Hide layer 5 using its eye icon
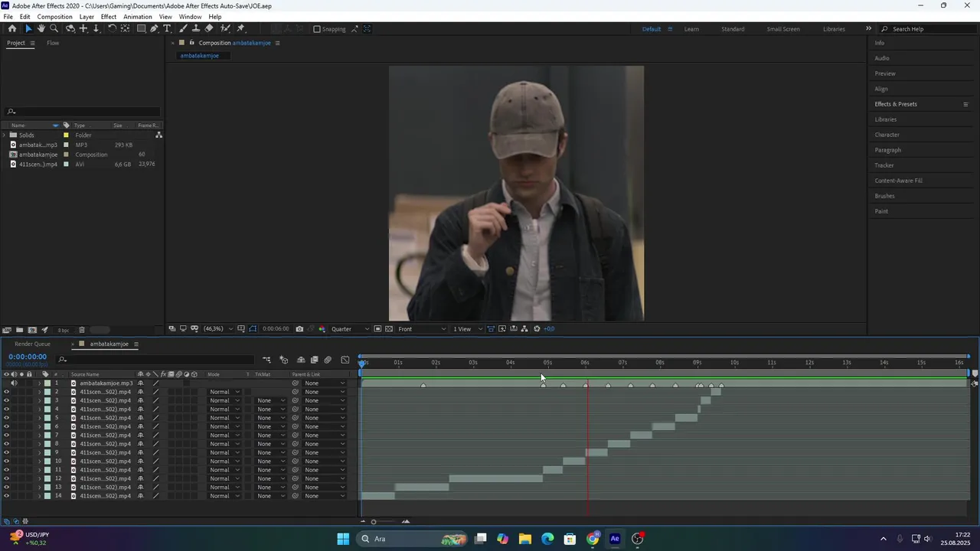Screen dimensions: 980x551 click(6, 418)
